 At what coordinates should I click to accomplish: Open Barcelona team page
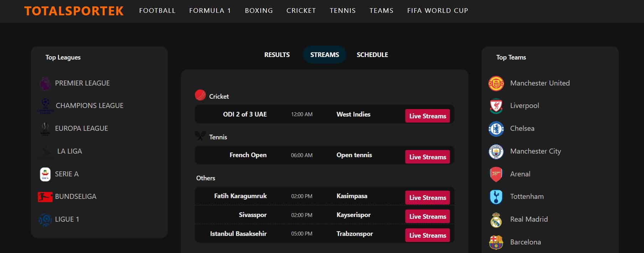point(525,242)
